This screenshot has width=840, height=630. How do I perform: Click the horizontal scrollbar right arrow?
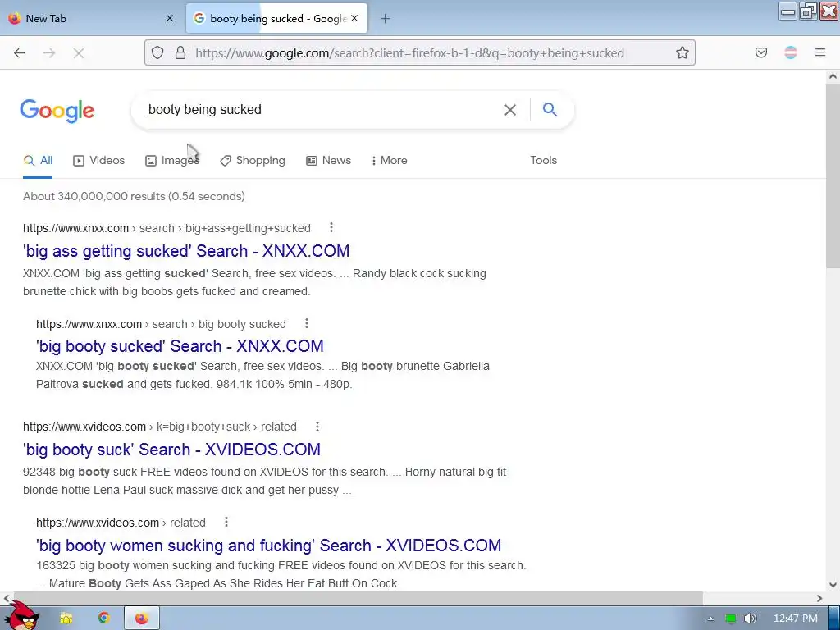[x=819, y=598]
